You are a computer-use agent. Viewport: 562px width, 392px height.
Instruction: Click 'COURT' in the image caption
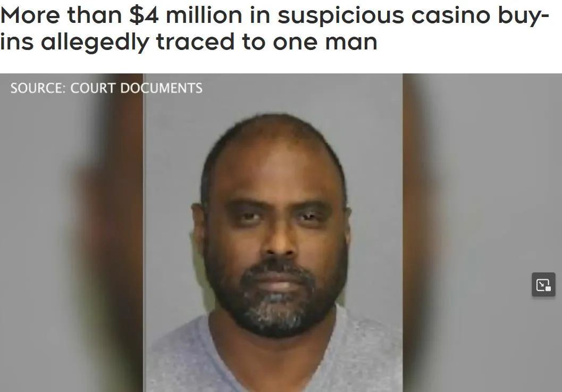tap(93, 88)
